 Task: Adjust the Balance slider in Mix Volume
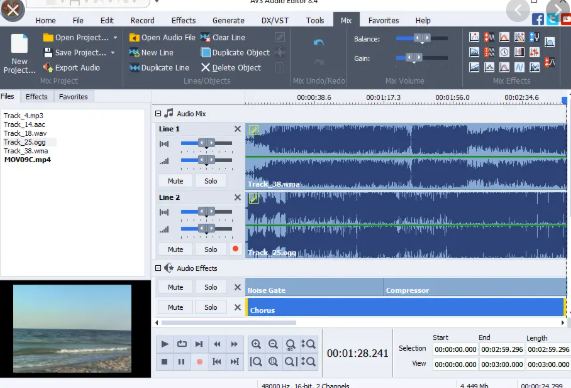coord(422,38)
